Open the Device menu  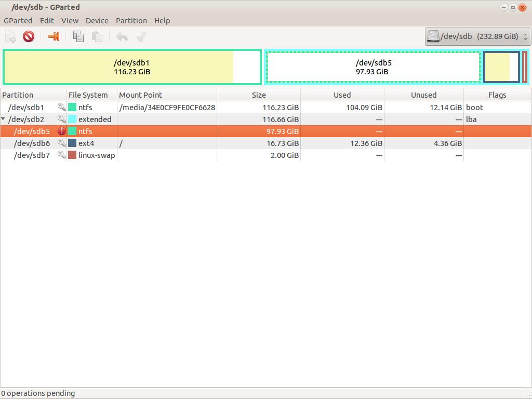[x=97, y=21]
